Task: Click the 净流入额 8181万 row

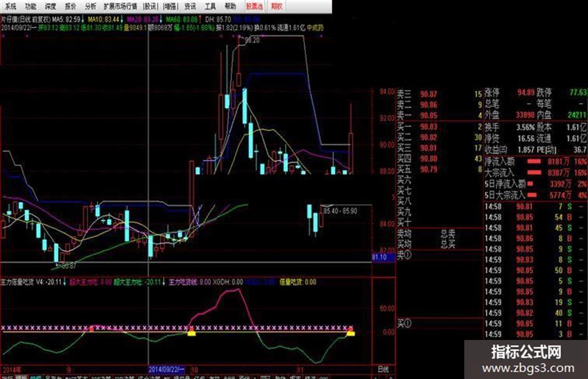Action: pyautogui.click(x=536, y=162)
